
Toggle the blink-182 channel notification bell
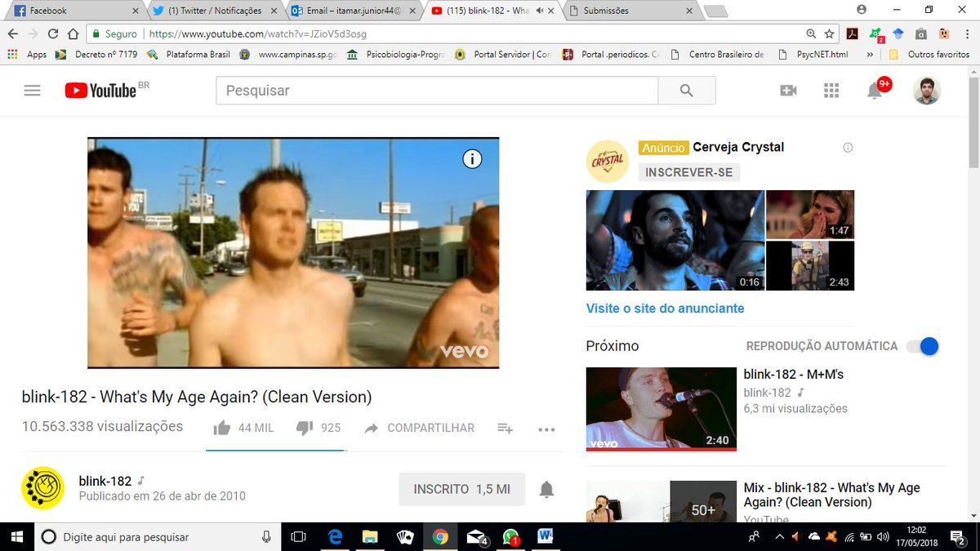point(546,490)
